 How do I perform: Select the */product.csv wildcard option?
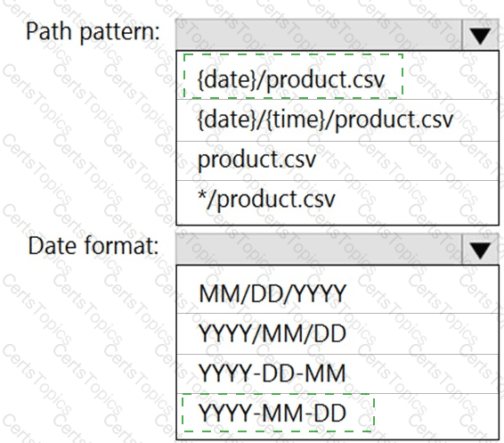pyautogui.click(x=337, y=202)
